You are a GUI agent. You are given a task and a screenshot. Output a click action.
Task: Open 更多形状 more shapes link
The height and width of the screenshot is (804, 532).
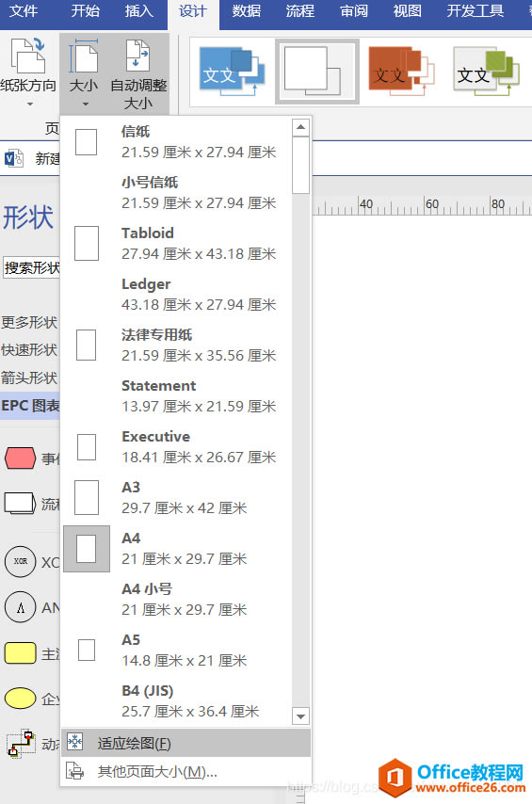pos(29,322)
